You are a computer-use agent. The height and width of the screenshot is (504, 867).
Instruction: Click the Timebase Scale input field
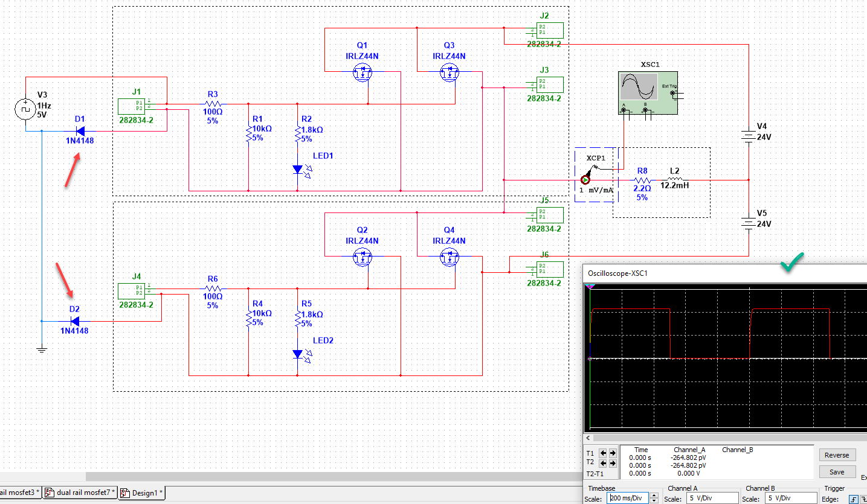tap(628, 499)
